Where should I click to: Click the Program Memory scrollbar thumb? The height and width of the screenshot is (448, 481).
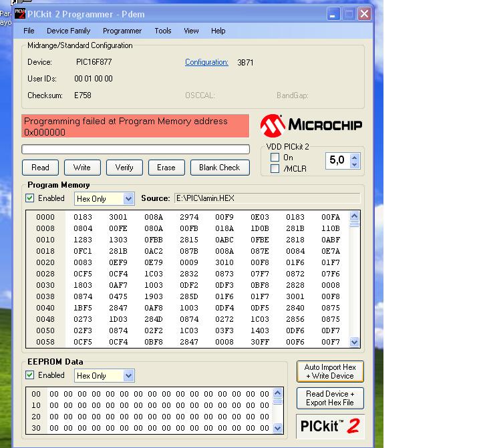(x=354, y=224)
